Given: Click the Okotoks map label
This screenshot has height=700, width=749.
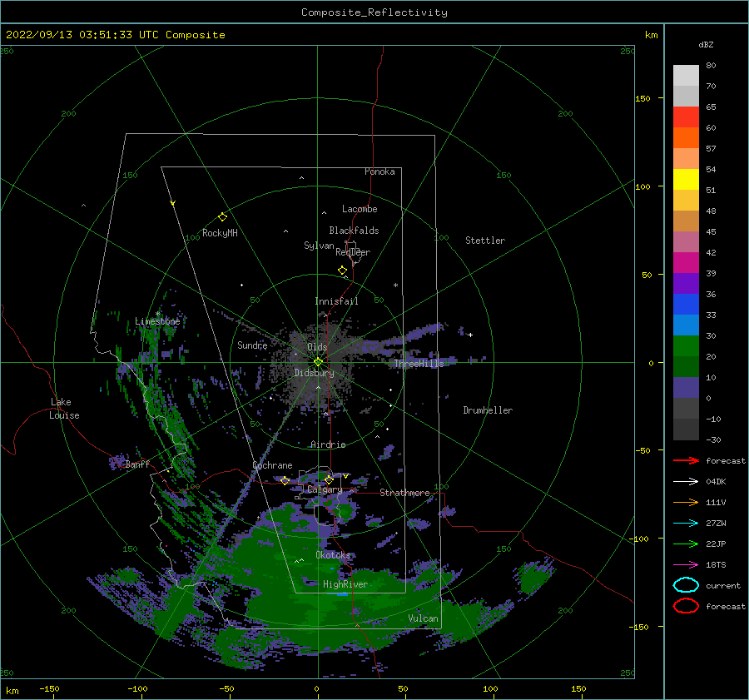Looking at the screenshot, I should click(x=333, y=554).
